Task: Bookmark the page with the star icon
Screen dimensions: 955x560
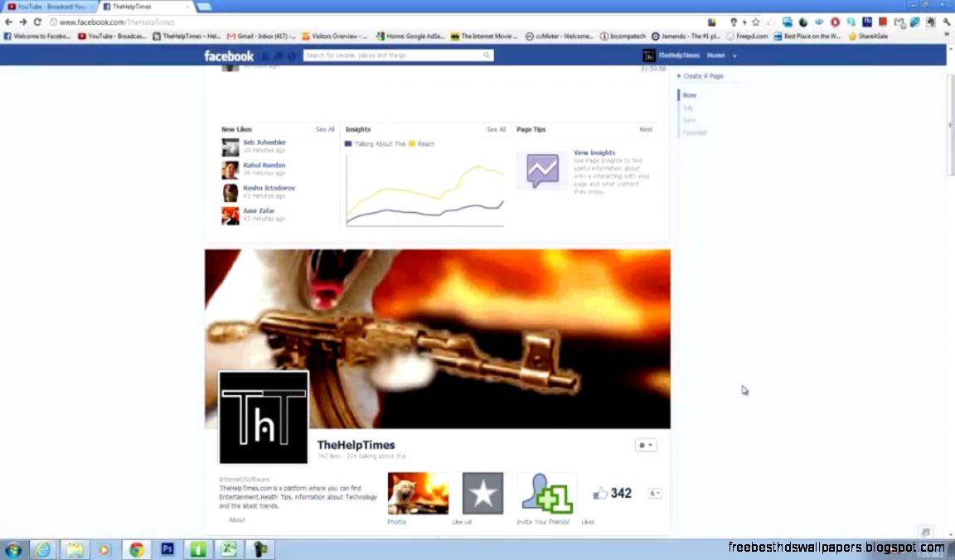Action: [756, 22]
